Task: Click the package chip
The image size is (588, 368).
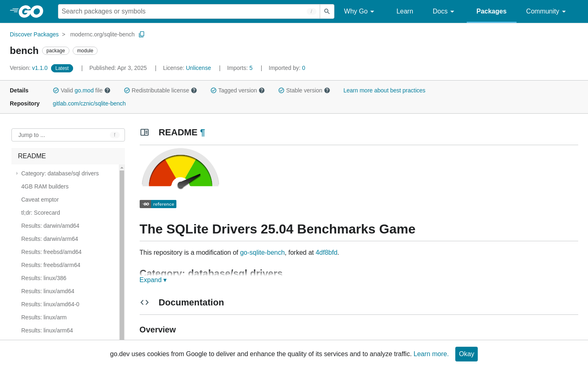Action: coord(56,51)
